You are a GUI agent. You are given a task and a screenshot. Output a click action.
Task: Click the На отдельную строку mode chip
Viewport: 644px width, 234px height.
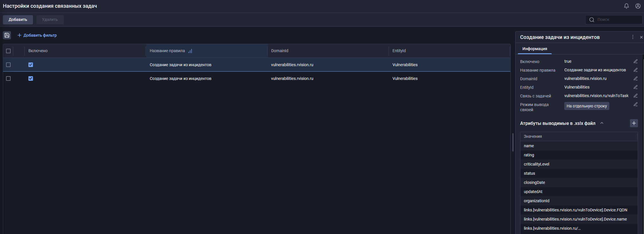coord(587,106)
